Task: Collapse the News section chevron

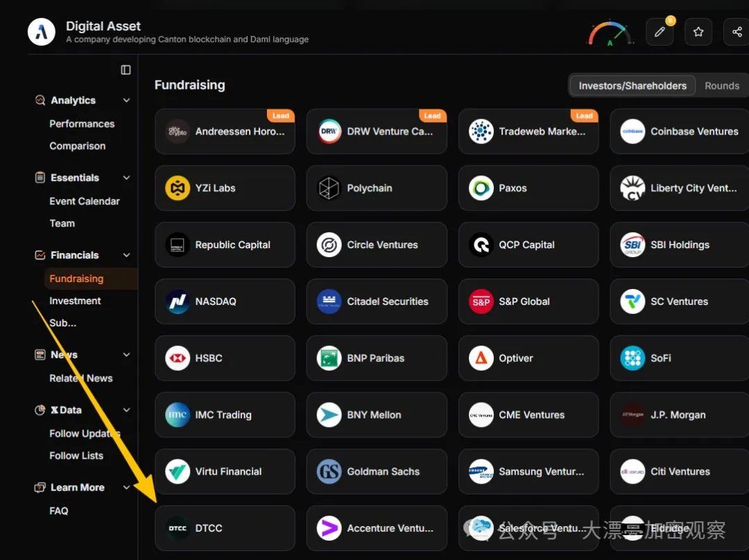Action: click(127, 355)
